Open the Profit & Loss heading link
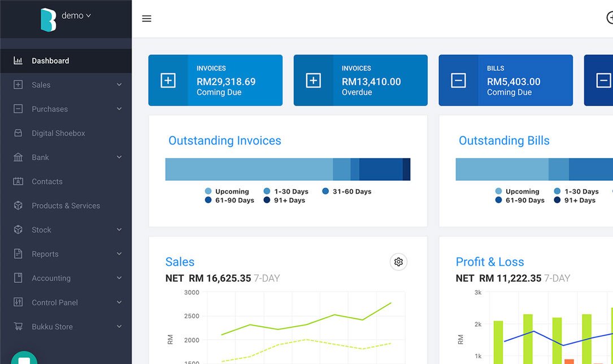The width and height of the screenshot is (613, 364). pos(490,262)
